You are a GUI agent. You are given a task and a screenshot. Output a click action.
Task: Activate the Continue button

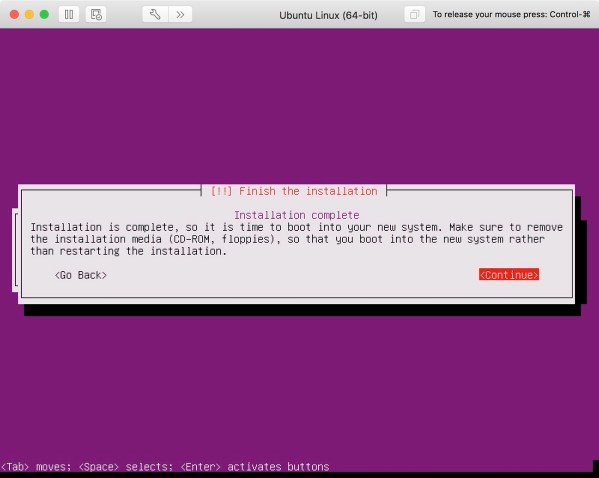click(509, 274)
